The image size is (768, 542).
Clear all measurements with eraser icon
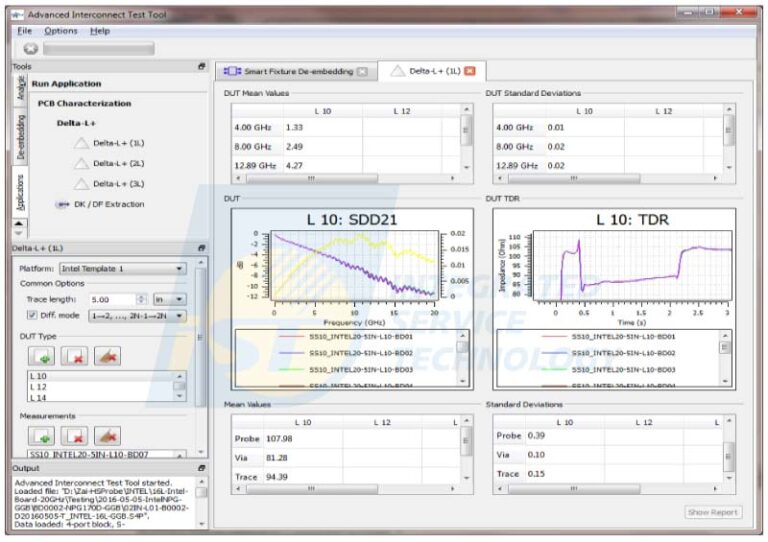(x=107, y=436)
